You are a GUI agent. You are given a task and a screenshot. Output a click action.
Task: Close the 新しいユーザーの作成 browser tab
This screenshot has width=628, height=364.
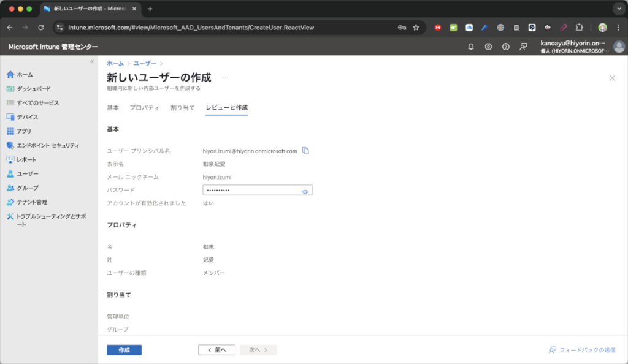(134, 9)
